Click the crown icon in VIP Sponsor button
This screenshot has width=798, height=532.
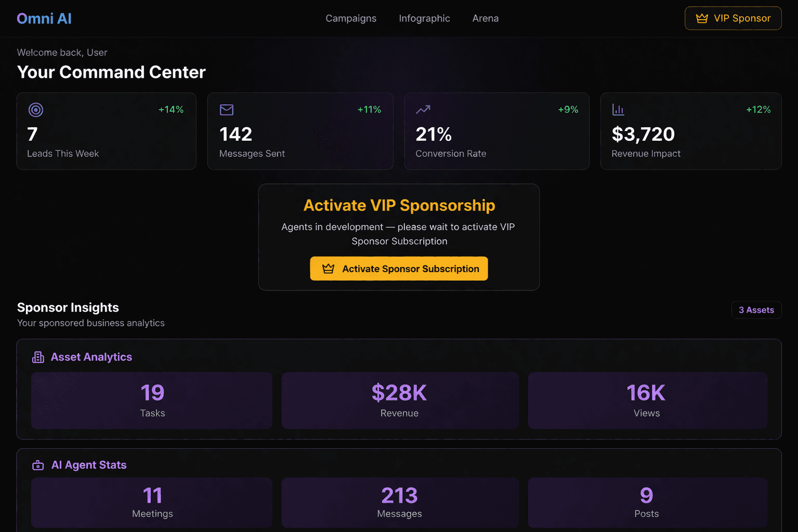tap(702, 18)
